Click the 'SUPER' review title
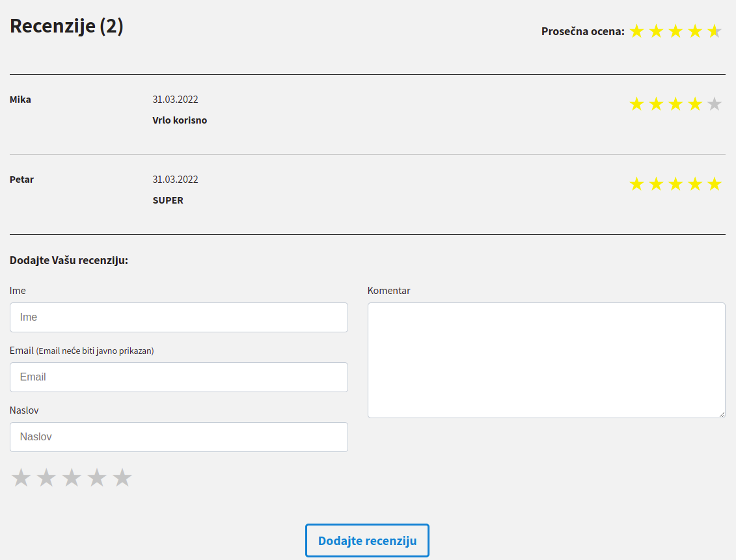The height and width of the screenshot is (560, 736). [x=168, y=200]
